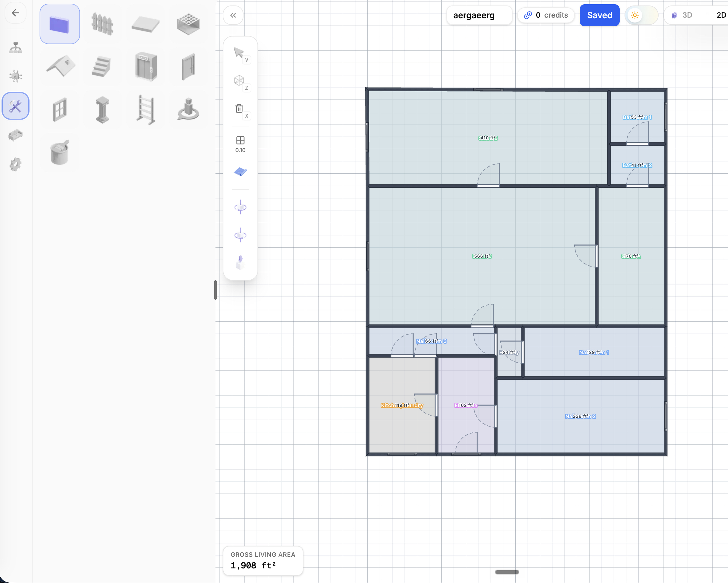Open the furniture sofa sidebar panel
The image size is (728, 583).
(15, 135)
